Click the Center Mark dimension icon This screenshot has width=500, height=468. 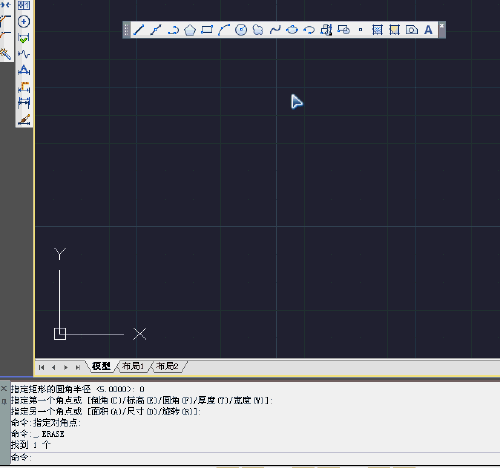click(24, 22)
